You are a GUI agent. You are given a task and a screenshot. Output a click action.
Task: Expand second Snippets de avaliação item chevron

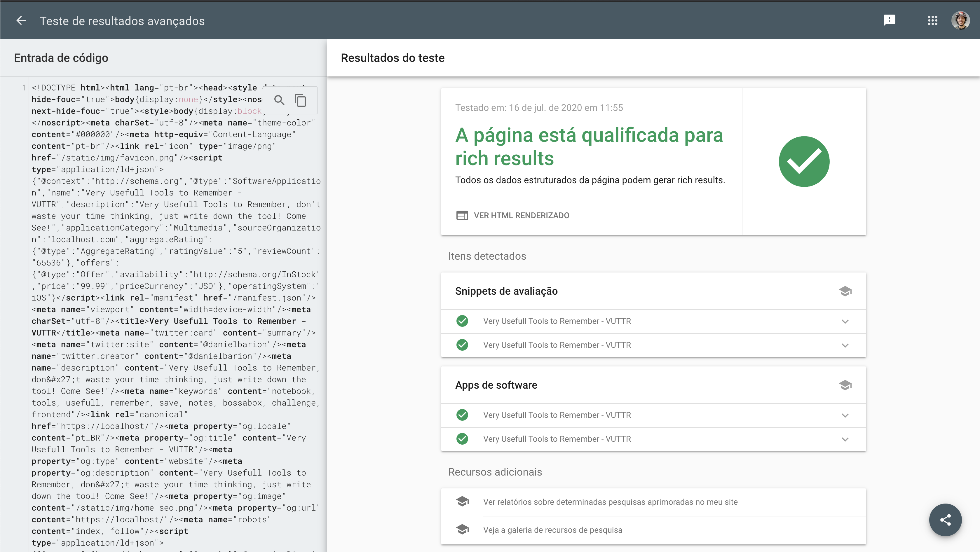(845, 345)
